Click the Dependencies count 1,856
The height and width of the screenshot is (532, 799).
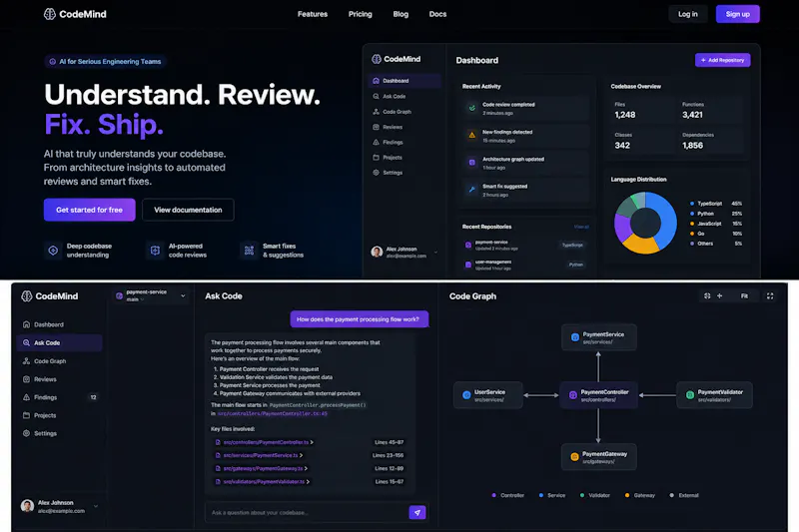click(x=692, y=146)
